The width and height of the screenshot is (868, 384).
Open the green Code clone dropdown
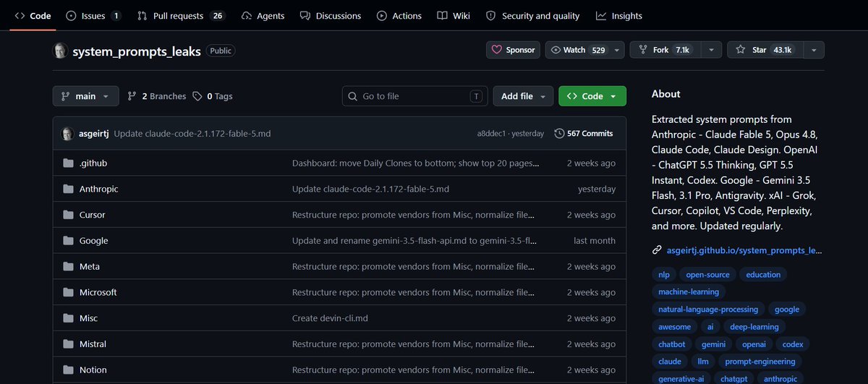(592, 96)
